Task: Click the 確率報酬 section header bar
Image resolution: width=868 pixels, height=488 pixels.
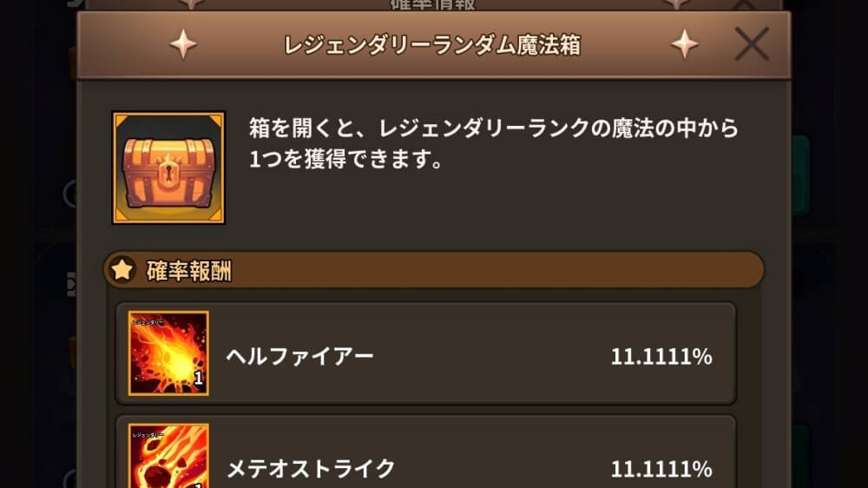Action: tap(434, 270)
